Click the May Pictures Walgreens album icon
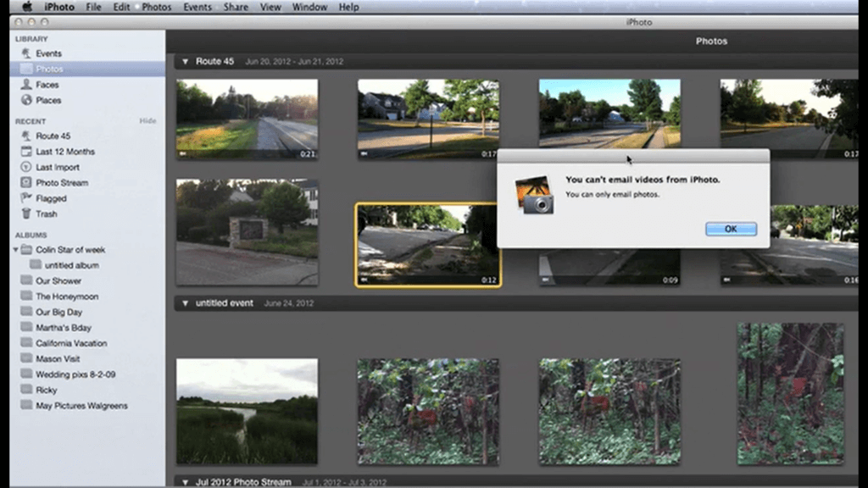This screenshot has height=488, width=868. coord(26,405)
